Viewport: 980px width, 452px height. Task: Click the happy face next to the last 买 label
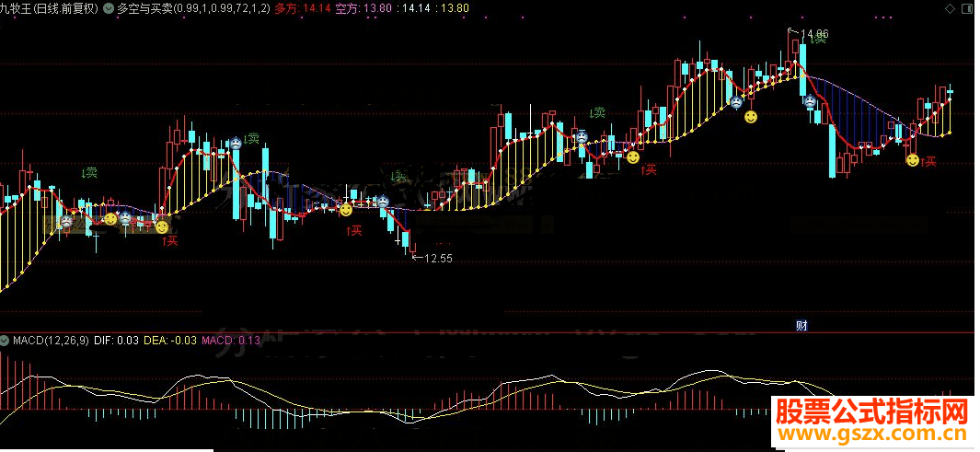pyautogui.click(x=913, y=161)
